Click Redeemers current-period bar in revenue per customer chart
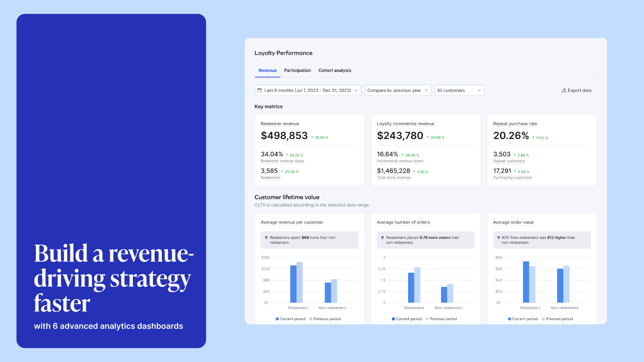 pyautogui.click(x=293, y=284)
